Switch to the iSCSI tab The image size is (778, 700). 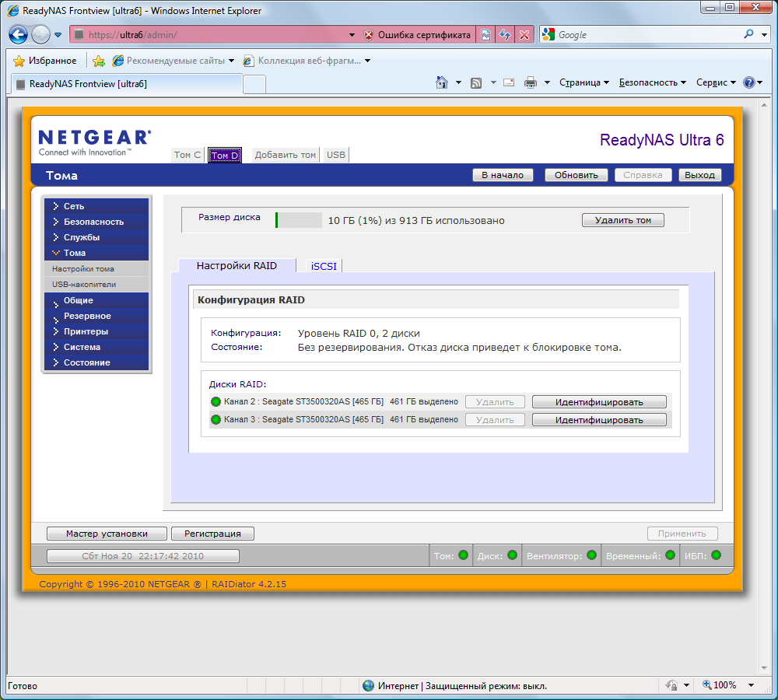(x=324, y=267)
